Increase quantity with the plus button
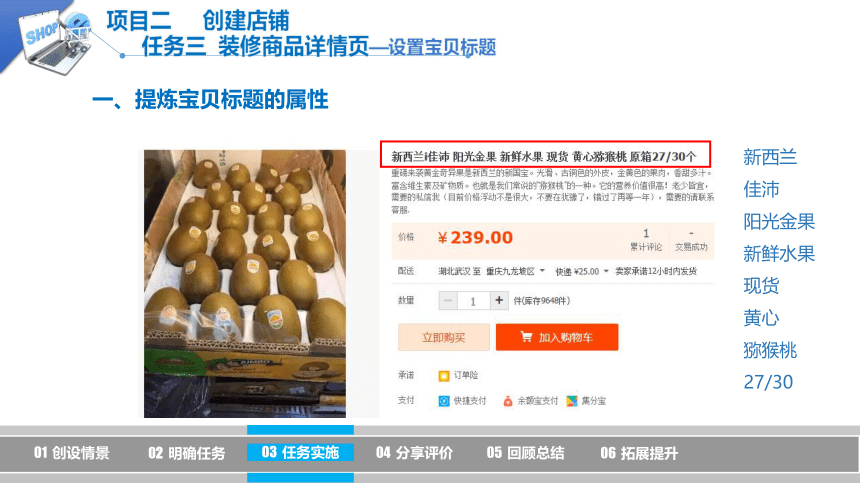860x483 pixels. [x=499, y=300]
